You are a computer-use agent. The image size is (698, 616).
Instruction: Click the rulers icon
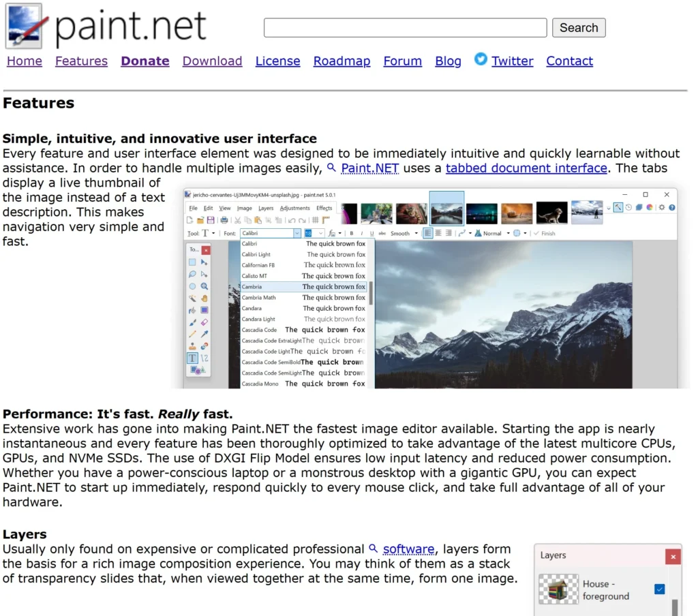tap(326, 220)
